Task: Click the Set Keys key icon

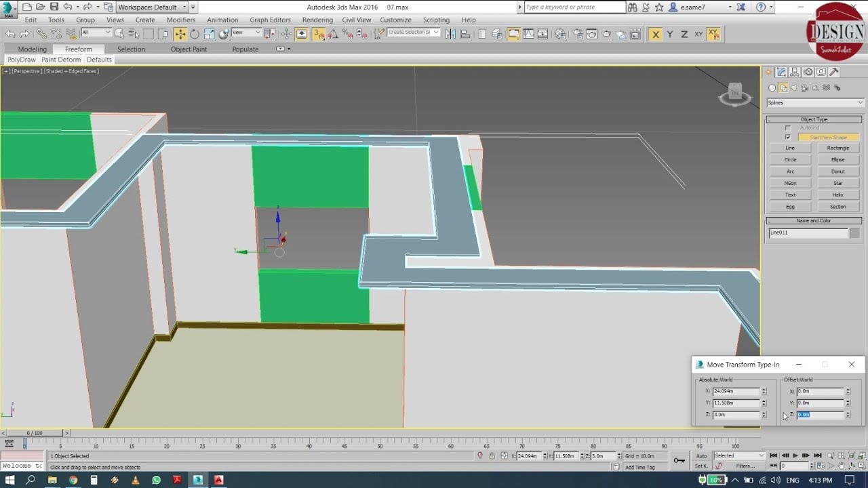Action: tap(679, 461)
